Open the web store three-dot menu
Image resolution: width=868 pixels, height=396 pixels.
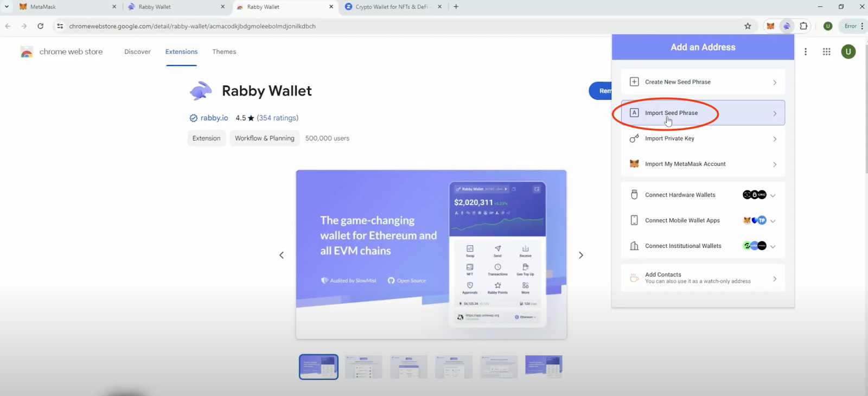tap(806, 52)
